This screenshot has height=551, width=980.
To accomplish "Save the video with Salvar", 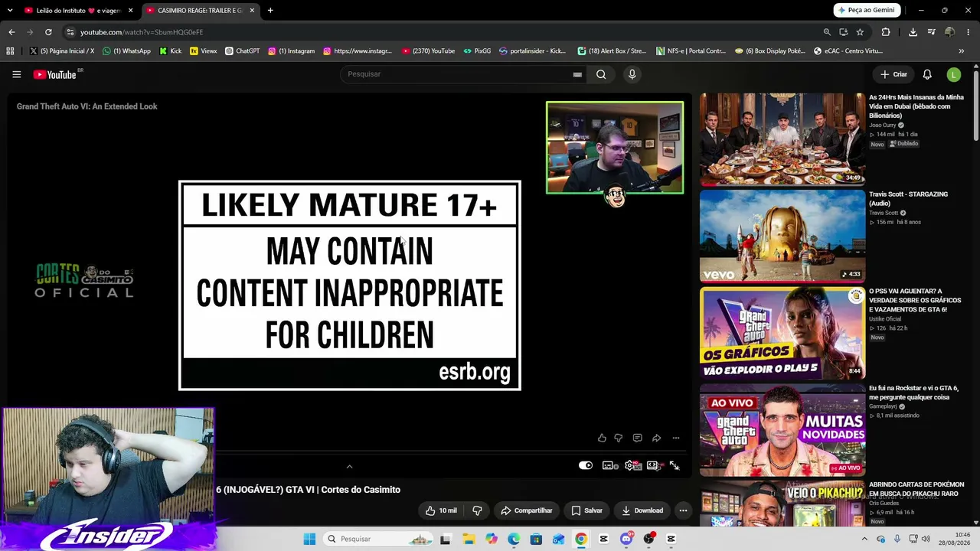I will click(x=587, y=510).
